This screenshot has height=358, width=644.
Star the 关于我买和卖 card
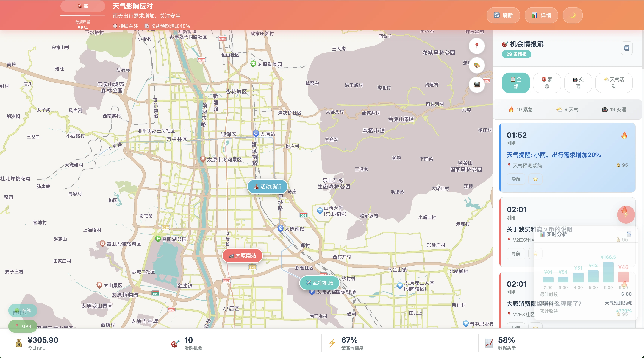[x=535, y=254]
